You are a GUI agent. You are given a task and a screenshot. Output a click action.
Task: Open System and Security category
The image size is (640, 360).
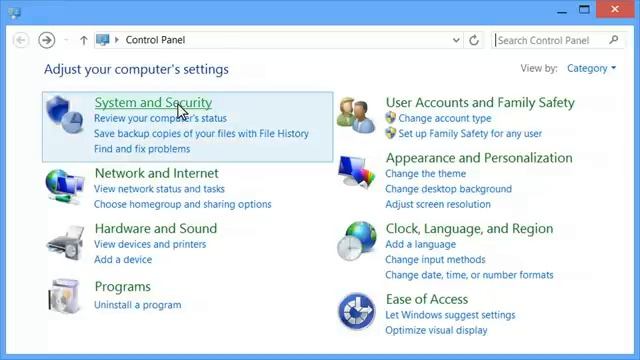(x=153, y=102)
